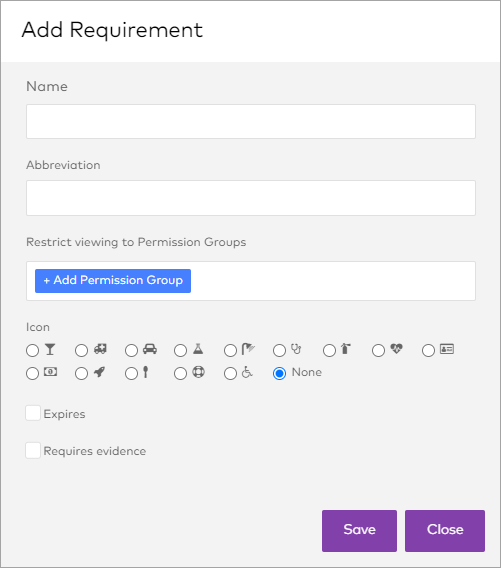Image resolution: width=501 pixels, height=568 pixels.
Task: Select the None icon radio button
Action: pyautogui.click(x=279, y=373)
